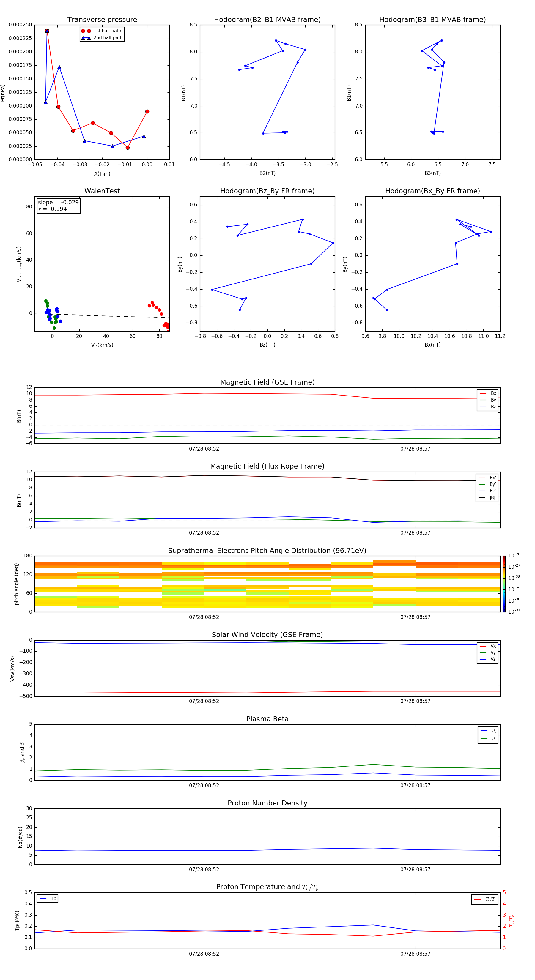Click the '|B|' legend entry in flux rope plot
The image size is (535, 980).
pos(487,498)
